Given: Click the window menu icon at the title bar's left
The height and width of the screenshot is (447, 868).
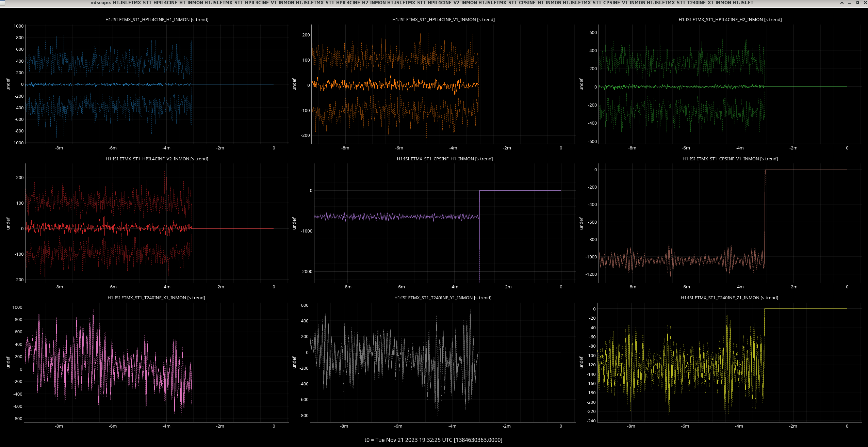Looking at the screenshot, I should click(2, 2).
